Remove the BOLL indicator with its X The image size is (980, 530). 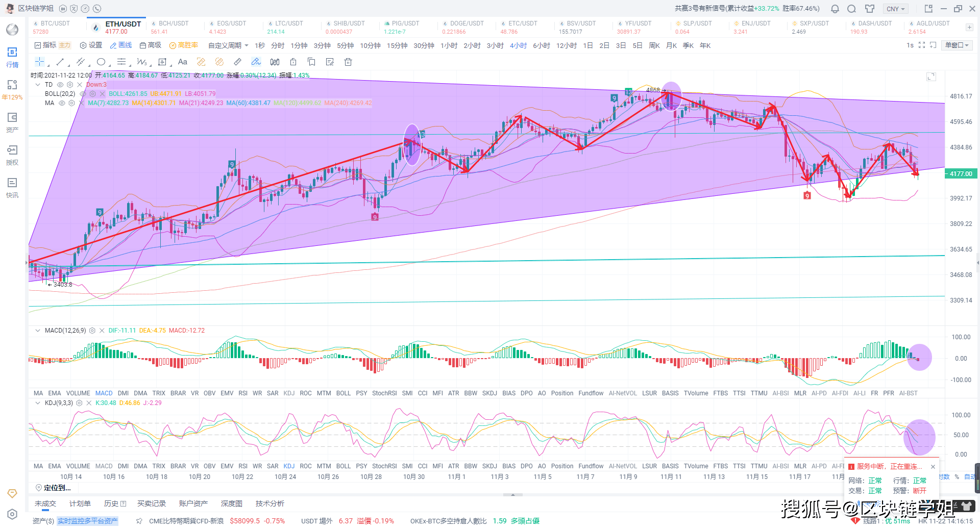102,94
